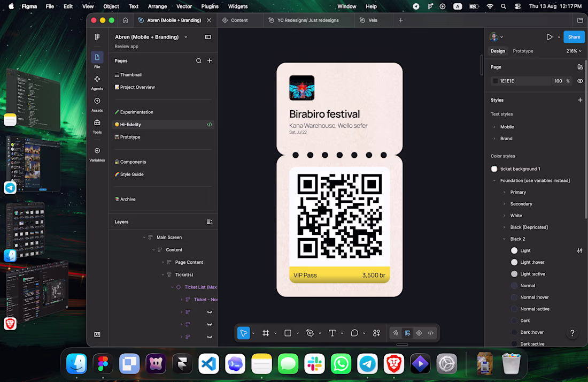Toggle sidebar layout icon next to file name
Viewport: 588px width, 382px height.
click(208, 37)
